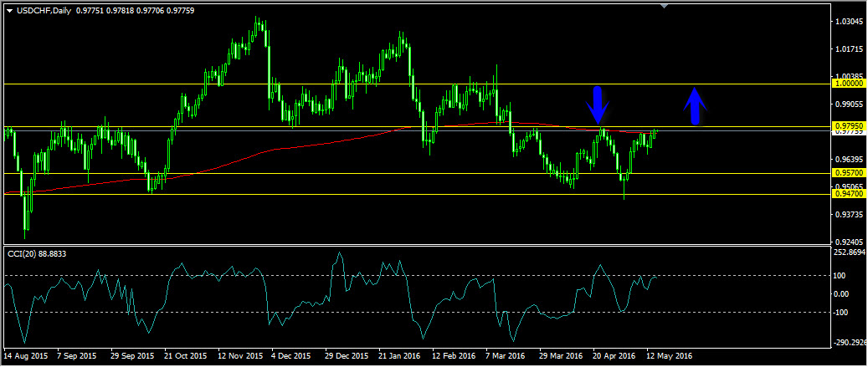
Task: Click the 0.95700 yellow price level label
Action: tap(849, 173)
